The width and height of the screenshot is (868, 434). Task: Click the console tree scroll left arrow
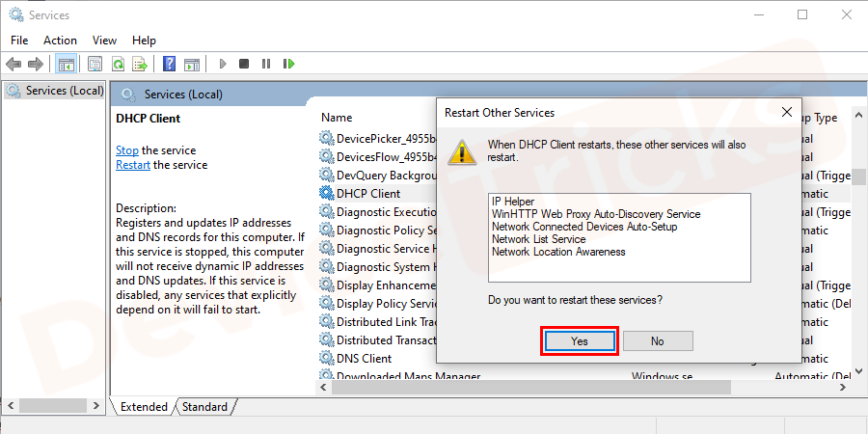[11, 405]
